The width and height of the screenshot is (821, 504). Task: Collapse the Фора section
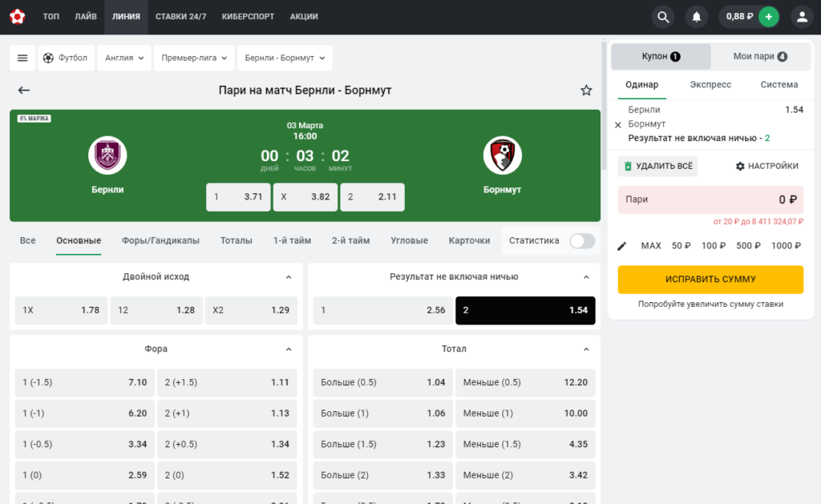[289, 349]
